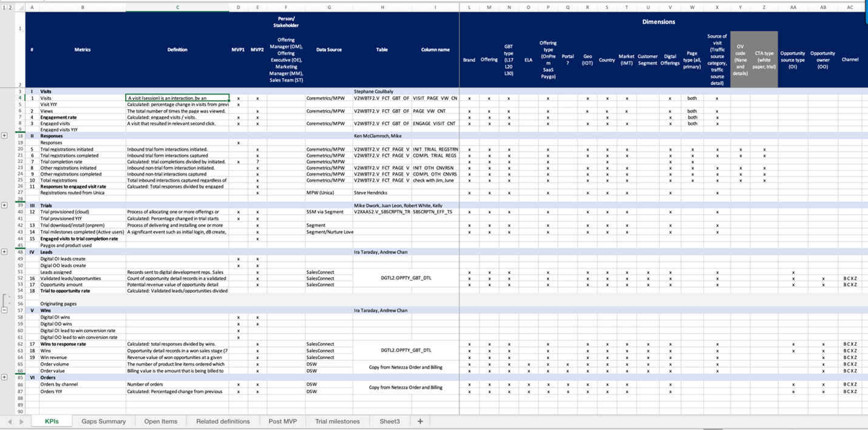Screen dimensions: 868x430
Task: Select column AC header
Action: tap(850, 7)
